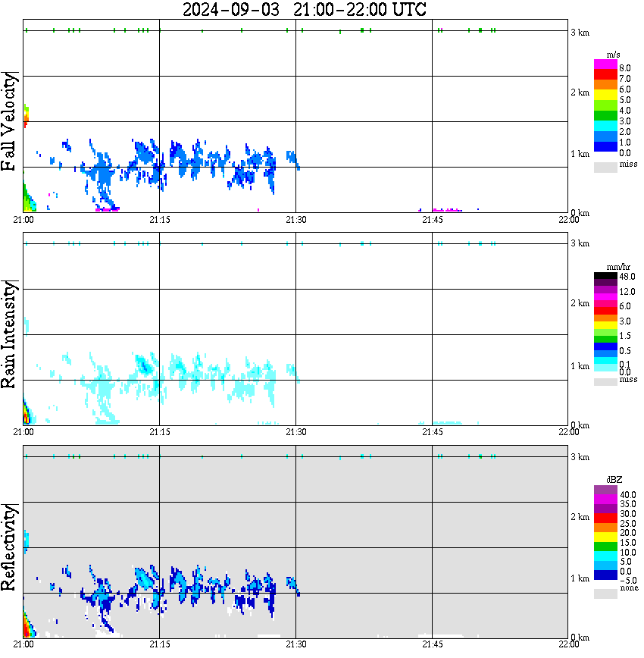644x658 pixels.
Task: Select the yellow swatch in the Rain Intensity legend
Action: (x=605, y=325)
